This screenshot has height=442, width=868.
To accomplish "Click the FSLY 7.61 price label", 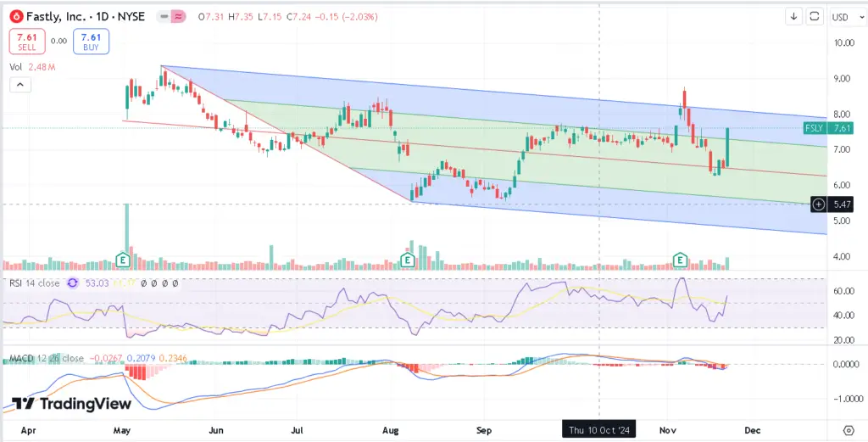I will [828, 128].
